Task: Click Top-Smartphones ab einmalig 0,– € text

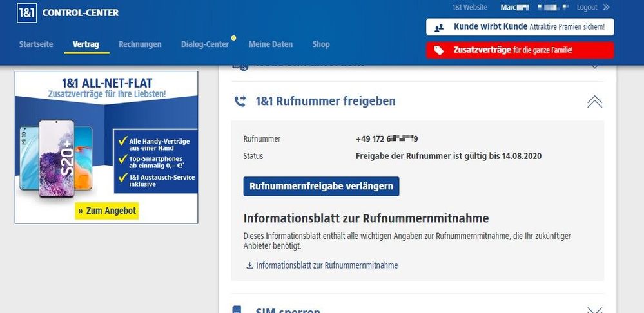Action: click(x=157, y=162)
